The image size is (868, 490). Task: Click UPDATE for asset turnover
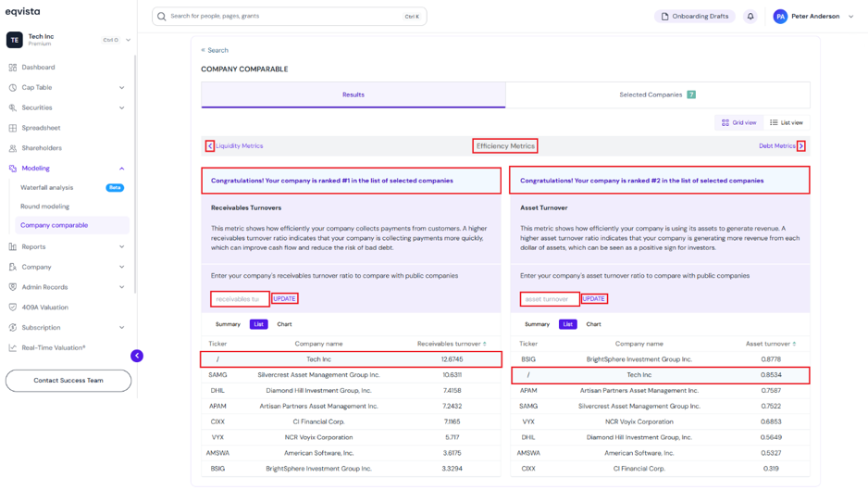593,299
